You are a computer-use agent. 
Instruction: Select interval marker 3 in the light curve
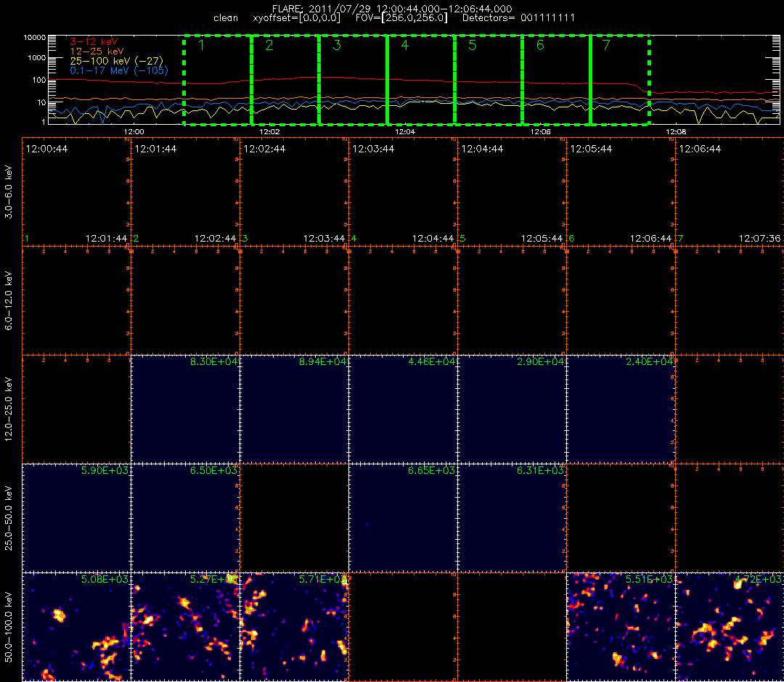(337, 45)
